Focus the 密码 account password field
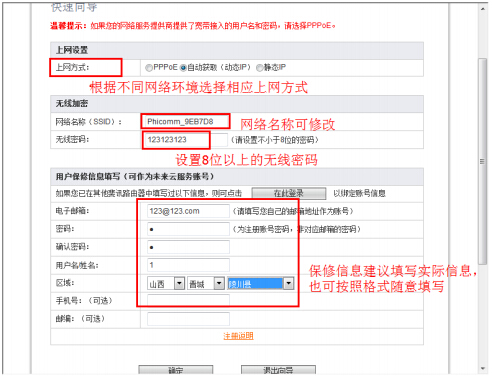 188,229
